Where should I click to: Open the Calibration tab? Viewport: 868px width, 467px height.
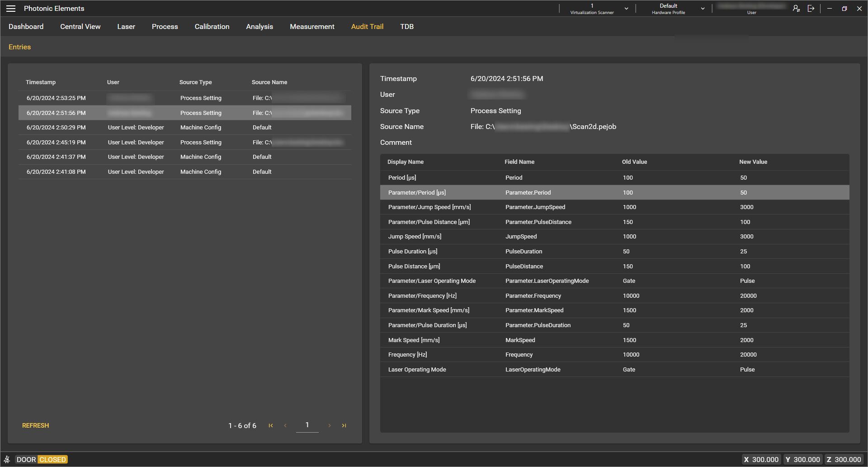pyautogui.click(x=212, y=27)
